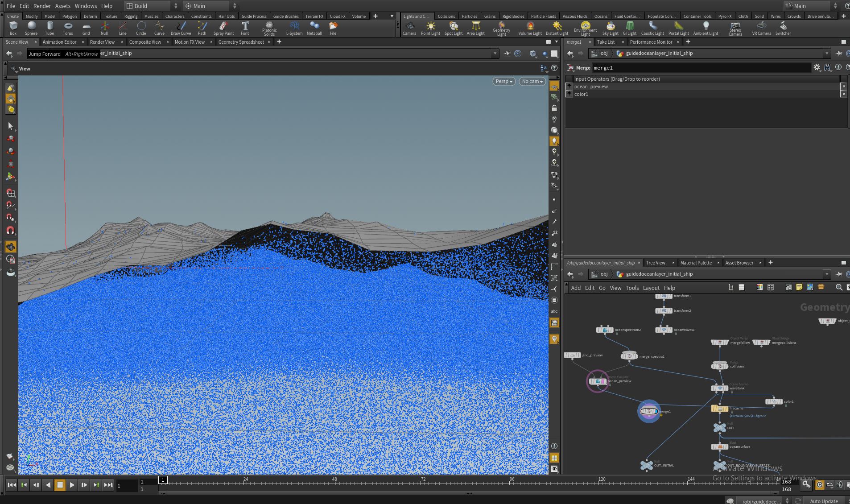Expand network pane path dropdown
The height and width of the screenshot is (504, 850).
[827, 274]
